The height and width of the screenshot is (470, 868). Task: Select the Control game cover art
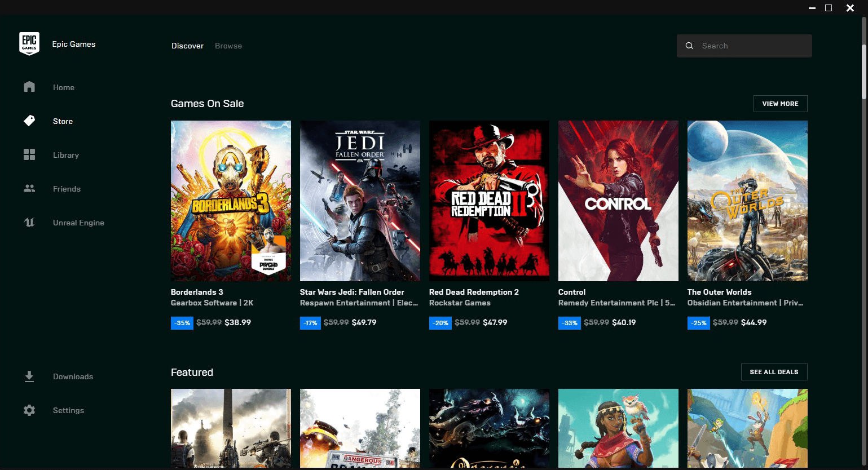pos(618,201)
